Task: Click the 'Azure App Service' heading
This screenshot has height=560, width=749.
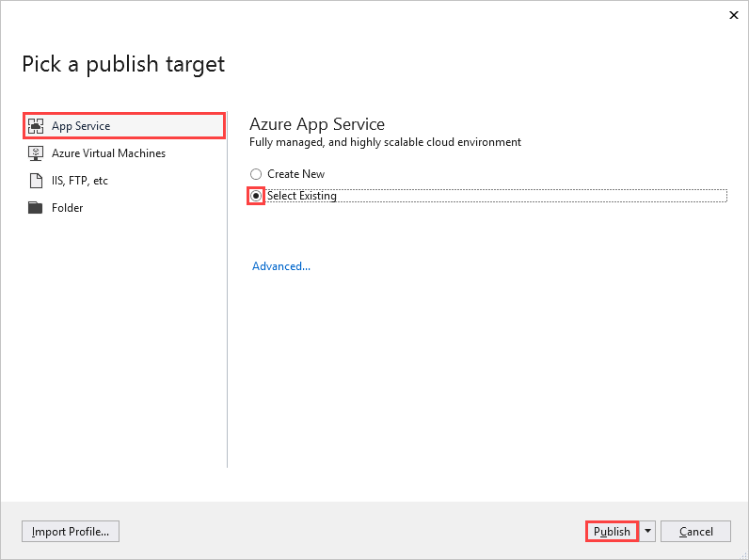Action: 317,124
